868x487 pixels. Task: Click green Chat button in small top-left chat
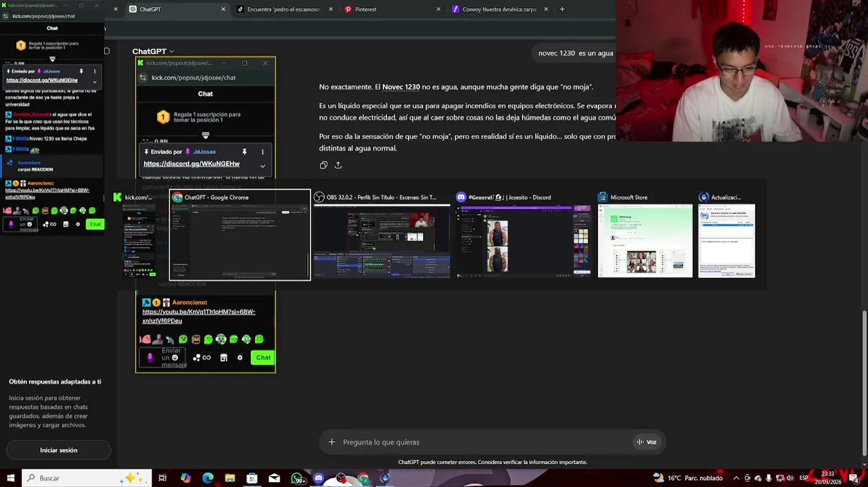pyautogui.click(x=95, y=224)
